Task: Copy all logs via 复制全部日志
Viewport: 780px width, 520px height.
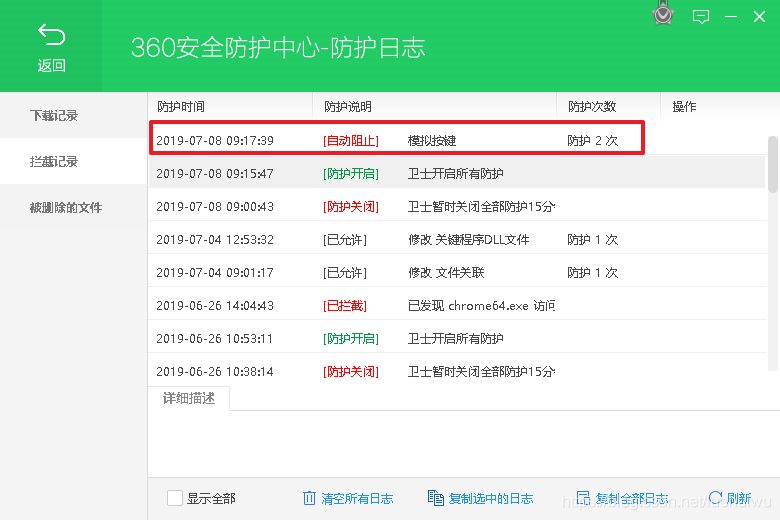Action: [632, 498]
